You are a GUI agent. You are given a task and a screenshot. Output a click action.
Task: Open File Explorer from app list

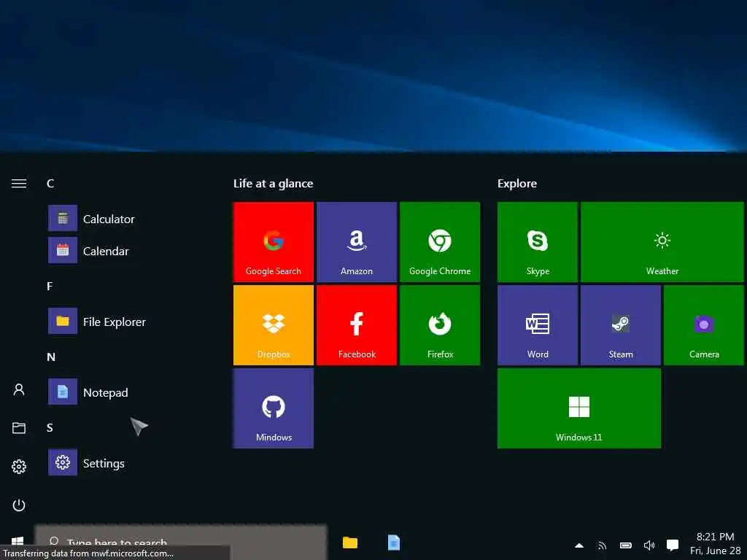(x=97, y=322)
